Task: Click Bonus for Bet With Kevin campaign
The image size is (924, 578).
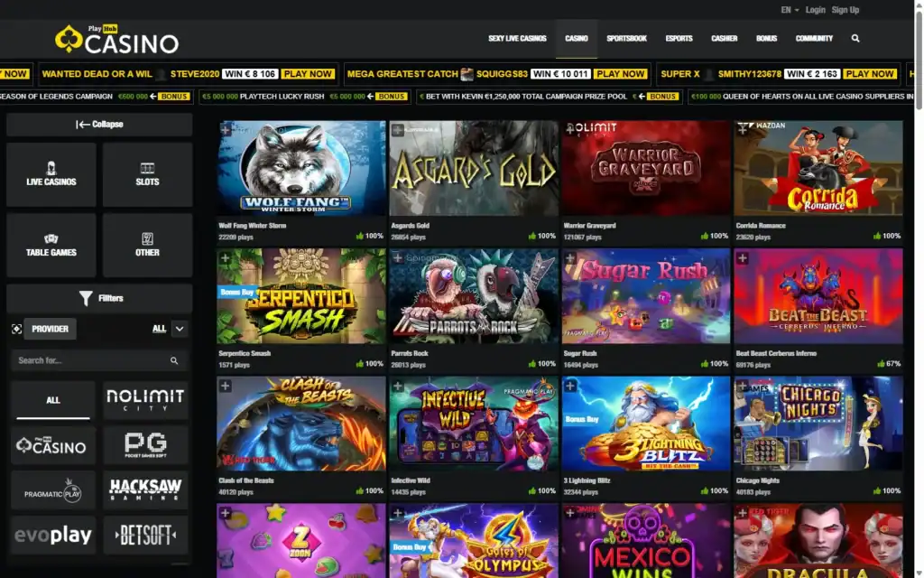Action: (662, 96)
